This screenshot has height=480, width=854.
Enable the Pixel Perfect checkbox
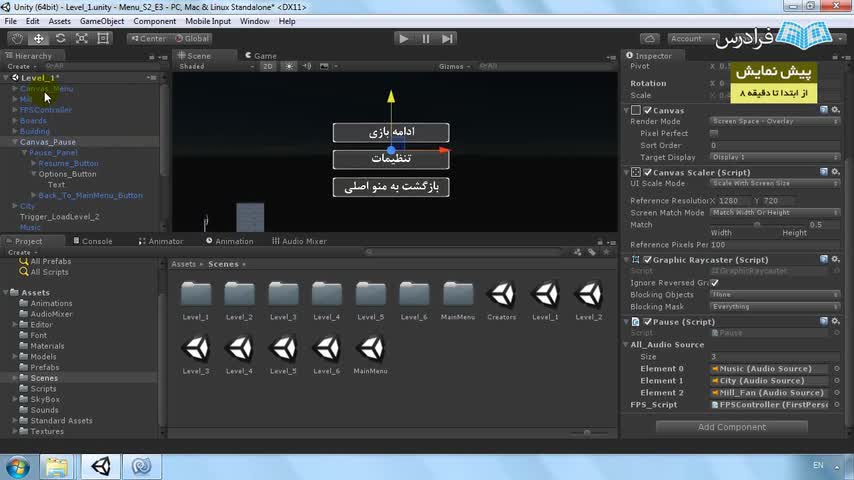(714, 133)
